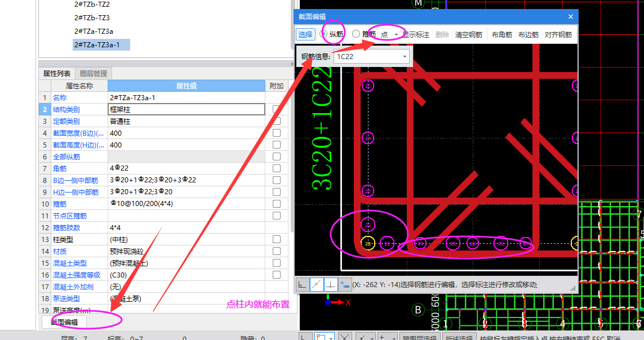The height and width of the screenshot is (340, 644).
Task: Click the 属性名称 column header
Action: tap(79, 86)
